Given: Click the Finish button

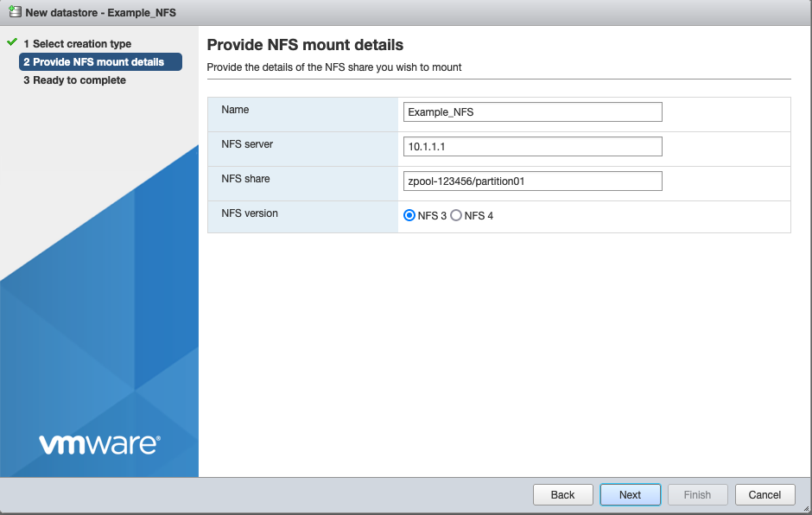Looking at the screenshot, I should click(697, 494).
